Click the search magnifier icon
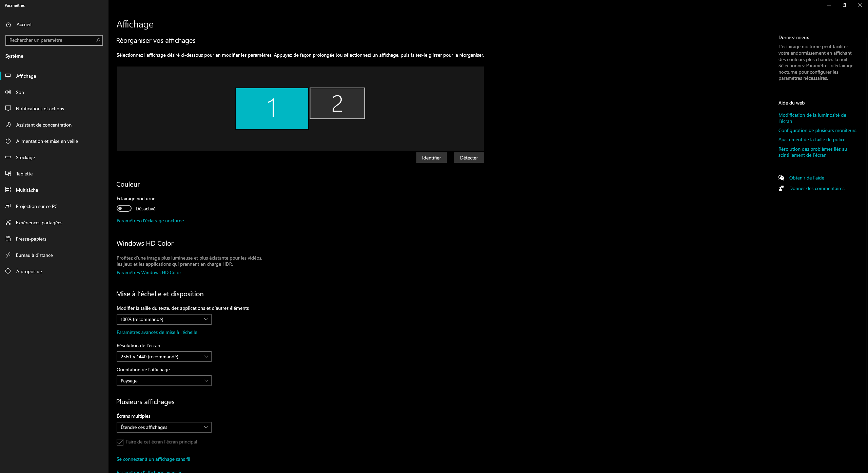868x473 pixels. (98, 40)
